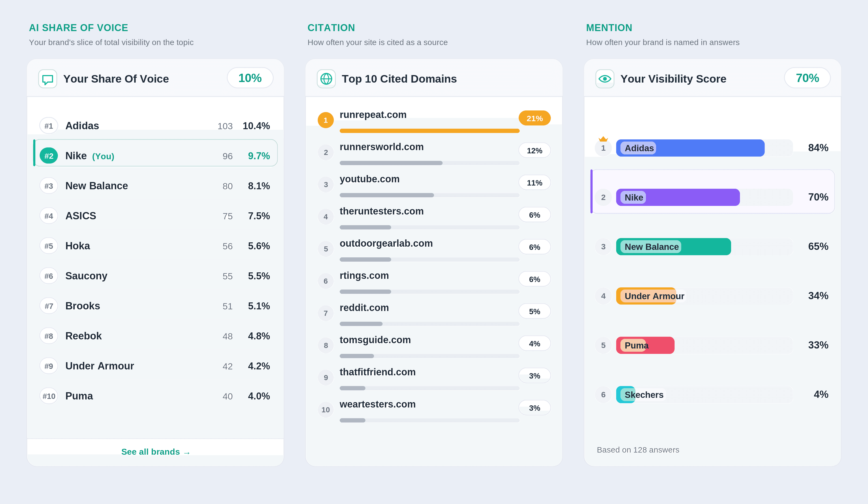868x504 pixels.
Task: Open the runrepeat.com domain
Action: tap(373, 114)
